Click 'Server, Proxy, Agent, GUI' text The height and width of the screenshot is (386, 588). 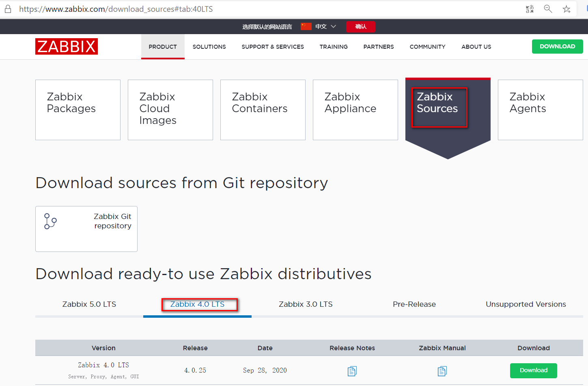[103, 377]
